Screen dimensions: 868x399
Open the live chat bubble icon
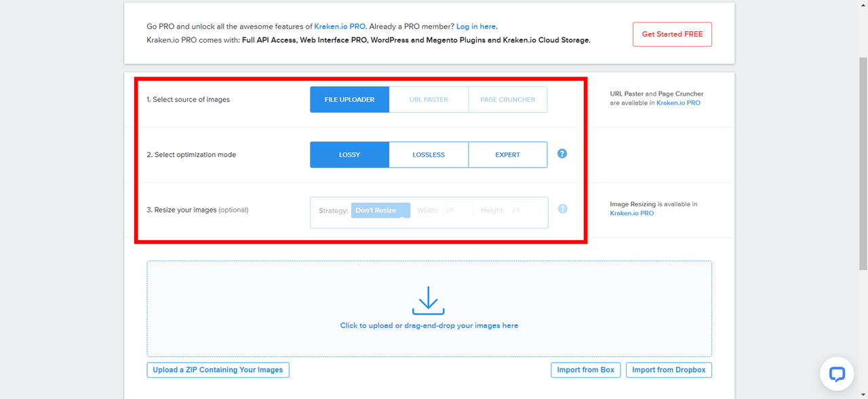[x=837, y=374]
